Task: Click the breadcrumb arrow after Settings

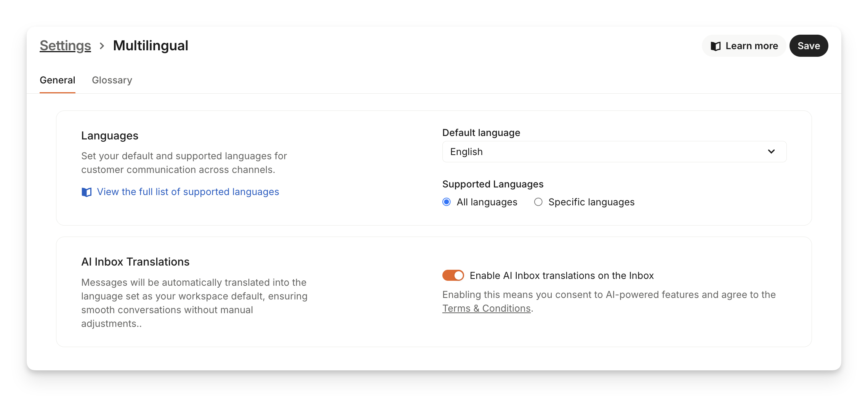Action: (102, 46)
